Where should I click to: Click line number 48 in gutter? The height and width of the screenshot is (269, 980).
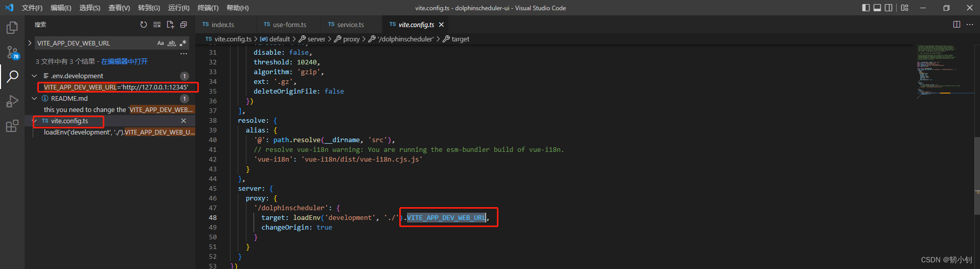click(x=213, y=217)
